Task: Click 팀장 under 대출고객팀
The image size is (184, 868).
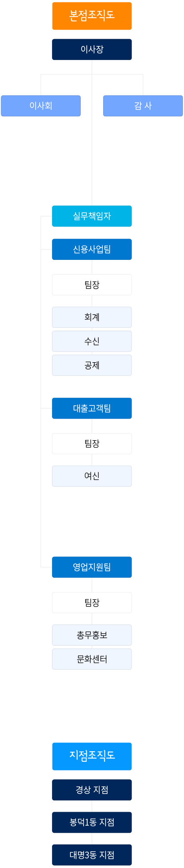Action: pos(92,444)
